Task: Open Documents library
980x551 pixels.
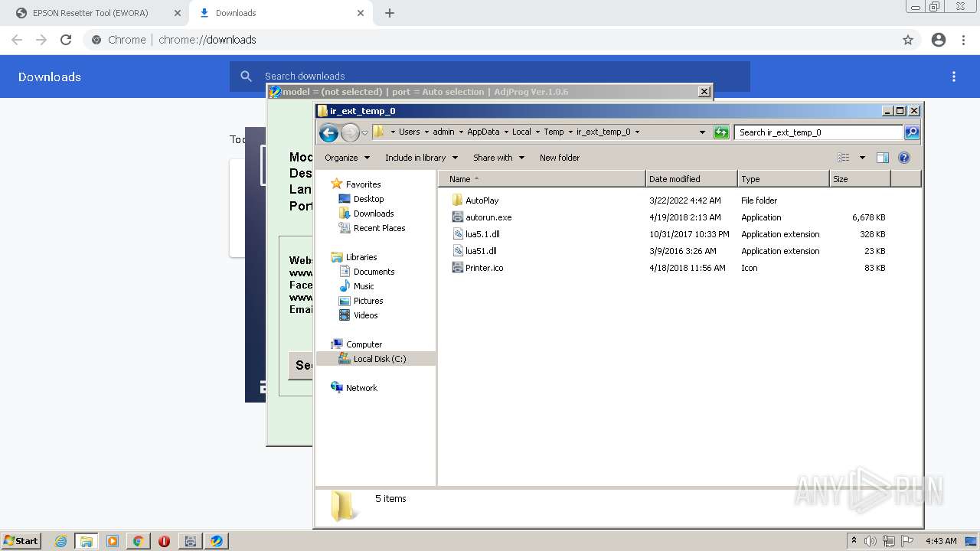Action: point(374,272)
